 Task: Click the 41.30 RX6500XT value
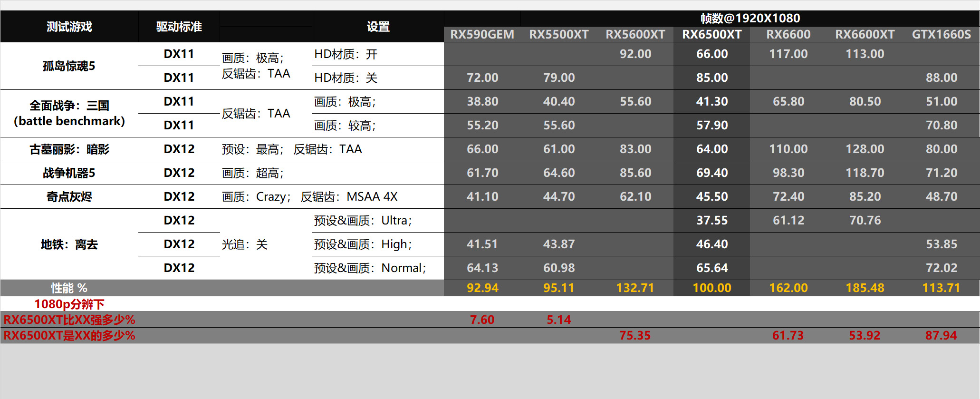[x=712, y=101]
